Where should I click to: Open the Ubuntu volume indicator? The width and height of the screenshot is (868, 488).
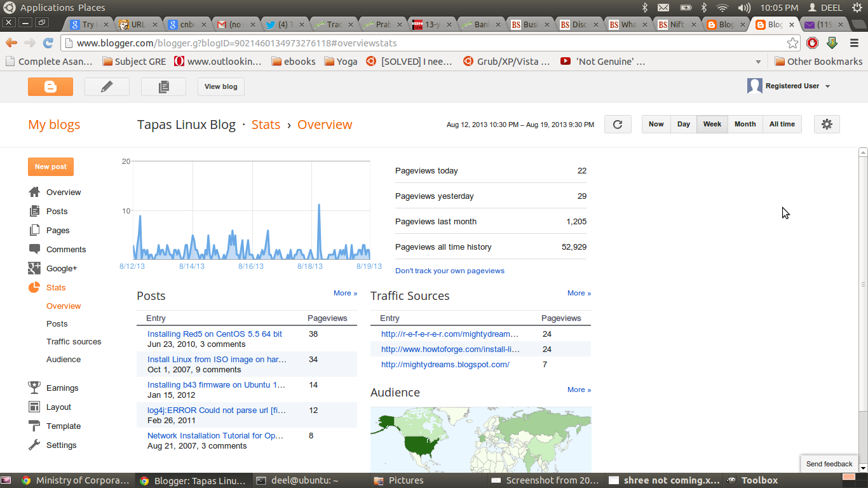744,8
